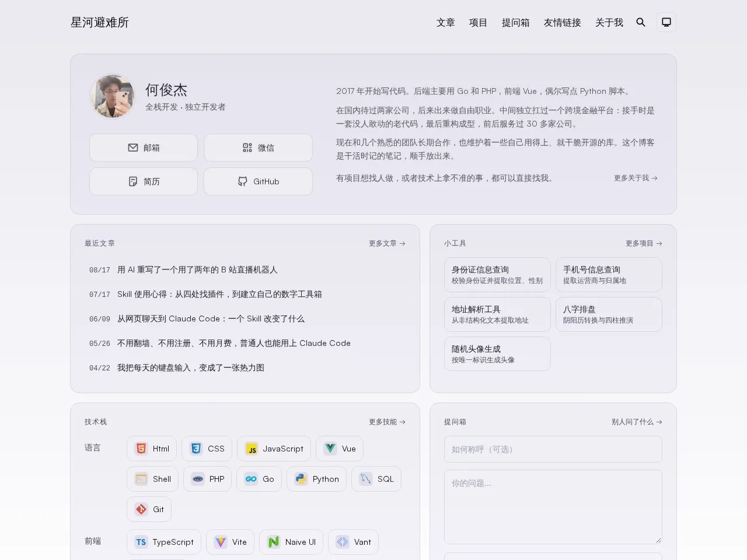This screenshot has width=747, height=560.
Task: Toggle the theme display mode button
Action: (666, 22)
